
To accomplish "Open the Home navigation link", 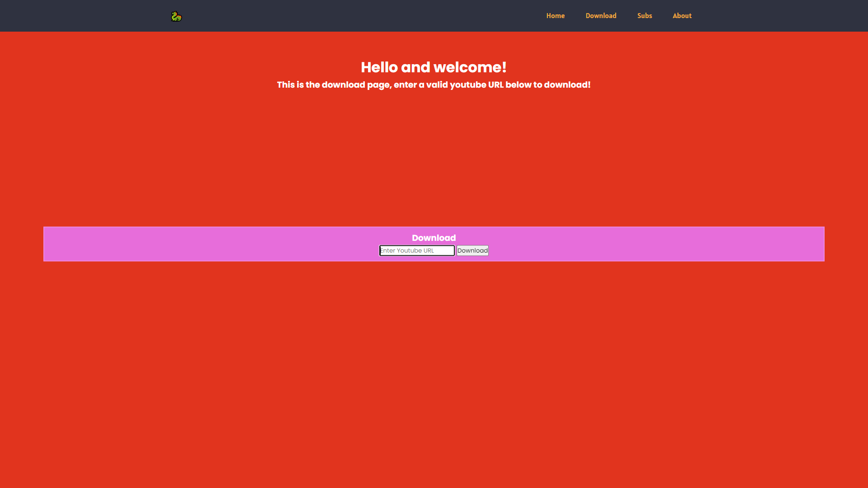I will (x=555, y=16).
